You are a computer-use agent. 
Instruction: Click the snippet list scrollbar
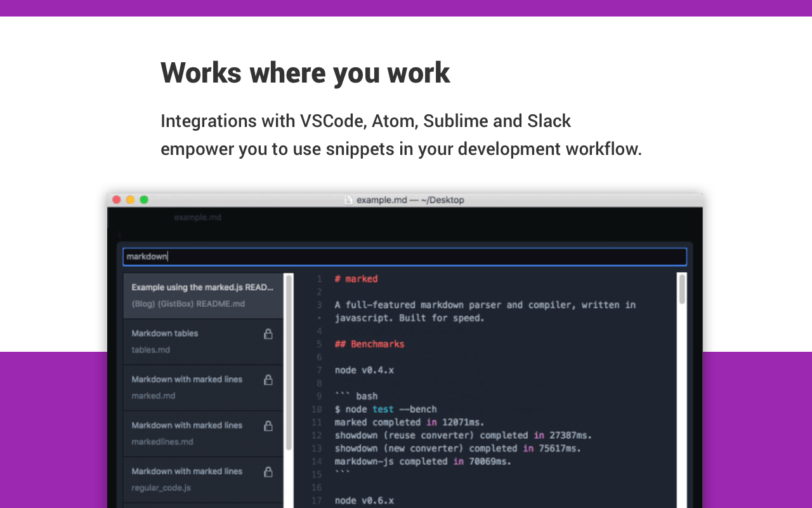(289, 362)
